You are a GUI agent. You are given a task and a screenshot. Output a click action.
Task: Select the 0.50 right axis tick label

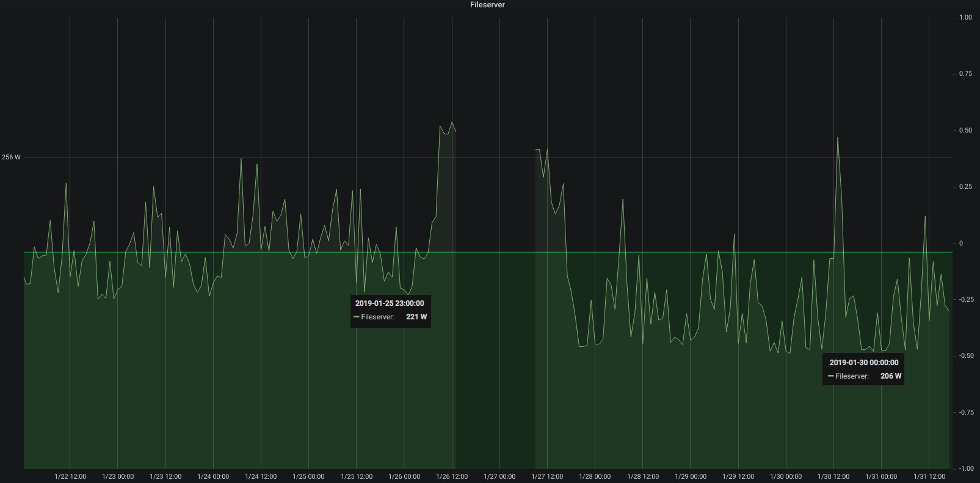coord(965,131)
